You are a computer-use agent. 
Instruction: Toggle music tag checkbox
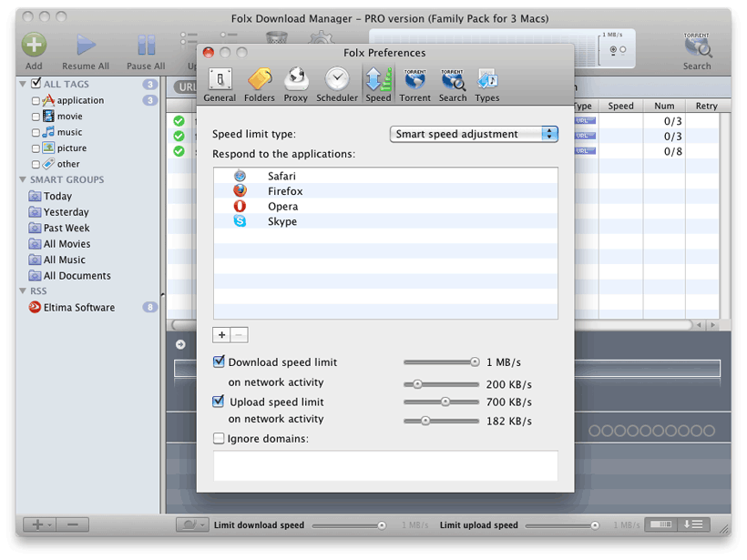click(x=36, y=132)
